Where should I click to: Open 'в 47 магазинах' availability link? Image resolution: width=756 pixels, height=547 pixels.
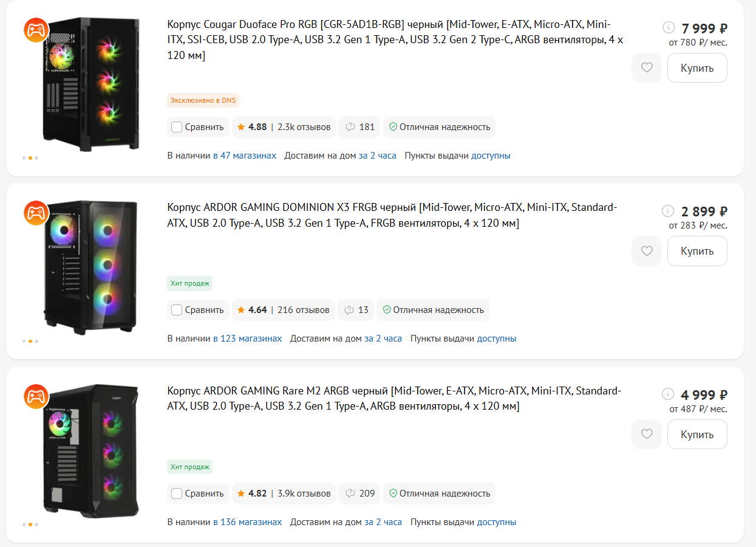245,156
